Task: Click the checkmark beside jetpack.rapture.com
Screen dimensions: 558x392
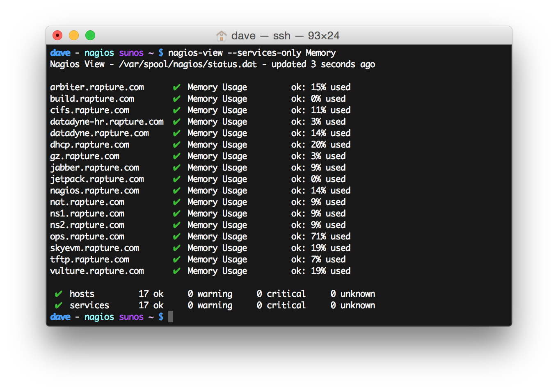Action: point(177,179)
